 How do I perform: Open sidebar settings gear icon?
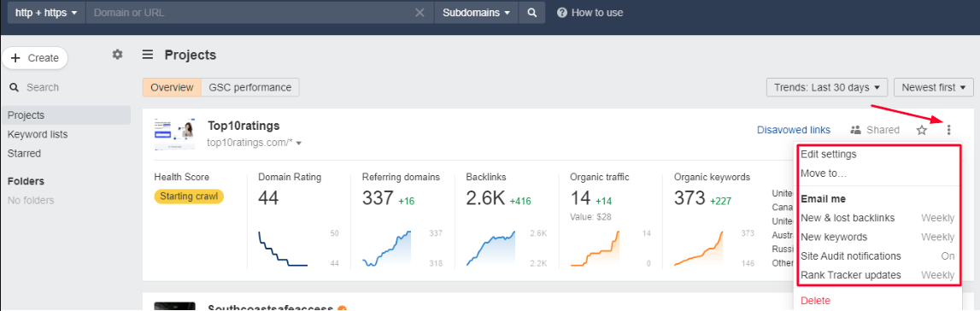point(118,55)
